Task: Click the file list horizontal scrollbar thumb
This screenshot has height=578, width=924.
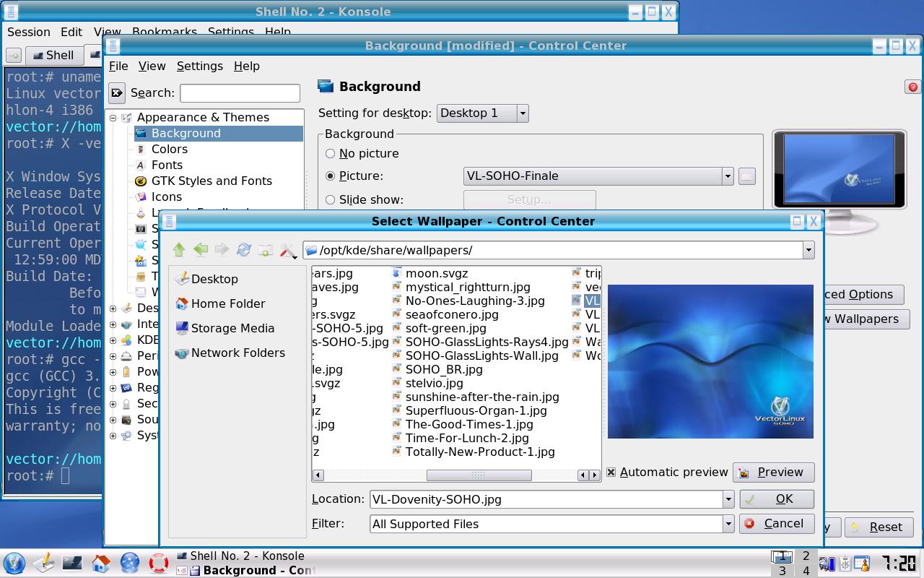Action: pos(479,475)
